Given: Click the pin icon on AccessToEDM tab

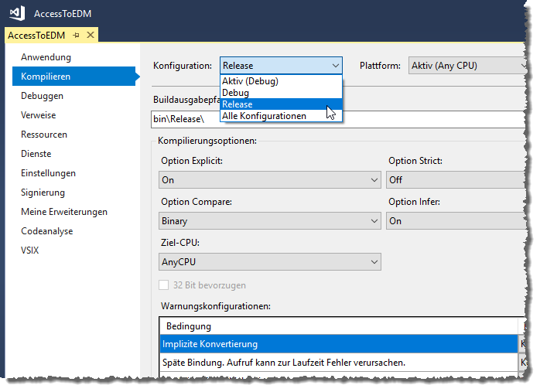Looking at the screenshot, I should [x=76, y=36].
